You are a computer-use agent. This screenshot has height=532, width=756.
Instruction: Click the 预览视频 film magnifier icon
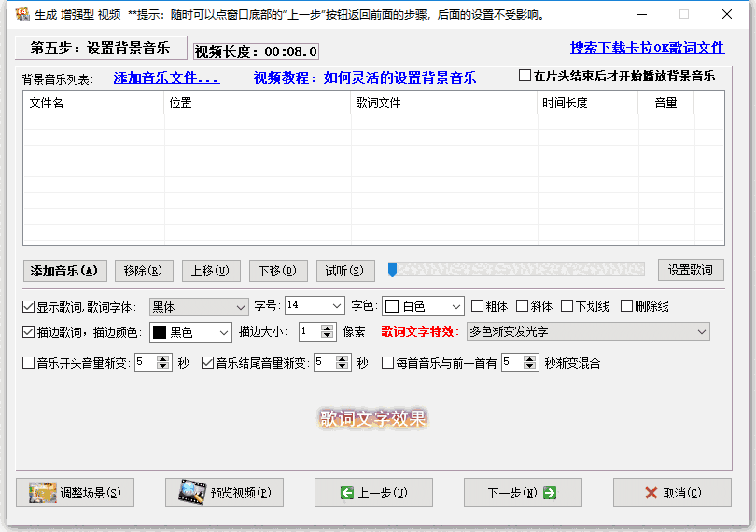coord(192,492)
